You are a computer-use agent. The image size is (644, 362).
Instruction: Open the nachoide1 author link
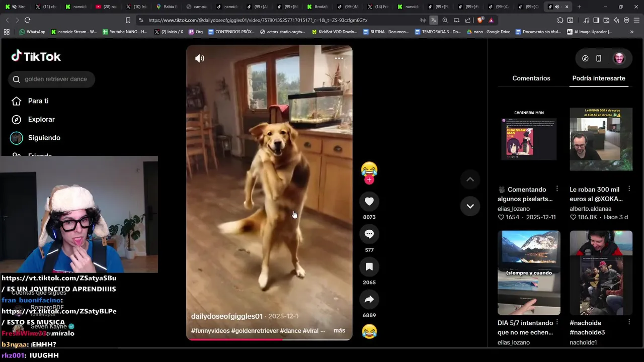(583, 342)
